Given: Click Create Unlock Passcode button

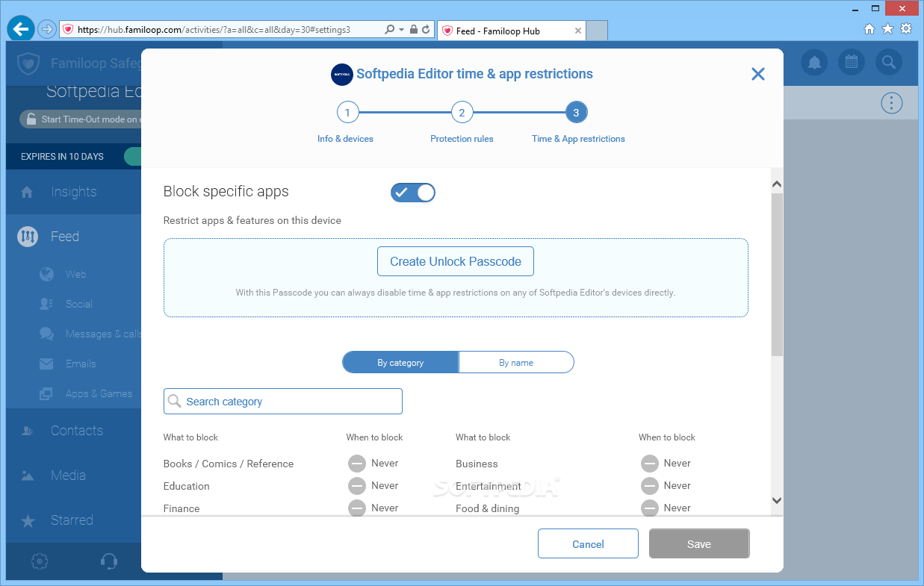Looking at the screenshot, I should (456, 261).
